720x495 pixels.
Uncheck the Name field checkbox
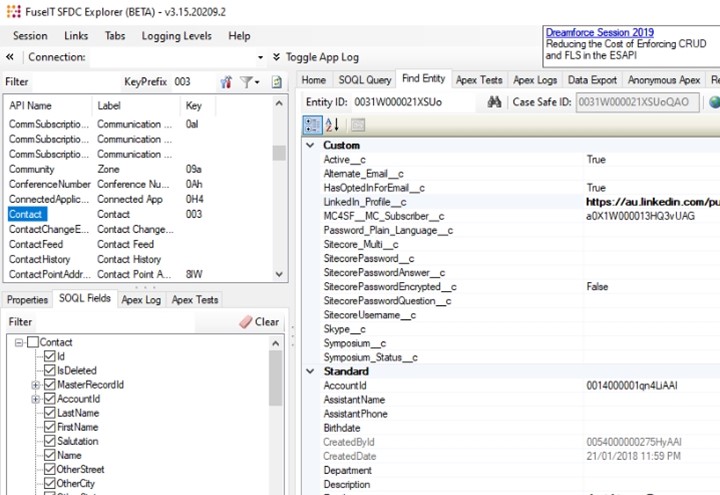(x=50, y=456)
